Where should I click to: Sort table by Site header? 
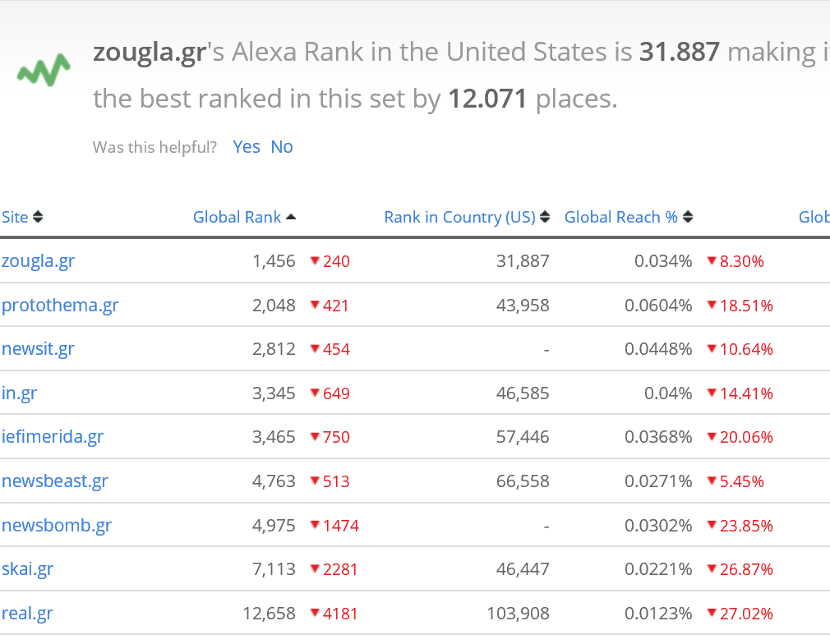coord(15,218)
